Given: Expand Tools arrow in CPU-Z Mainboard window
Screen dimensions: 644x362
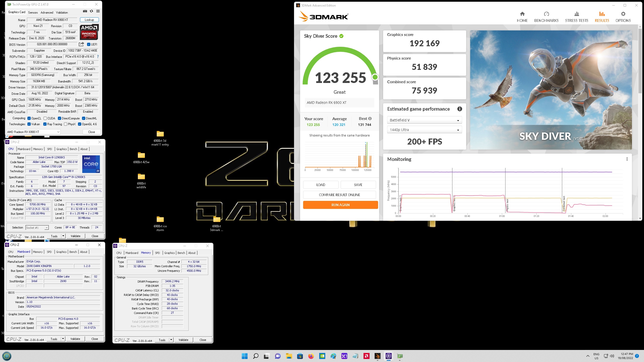Looking at the screenshot, I should coord(63,339).
